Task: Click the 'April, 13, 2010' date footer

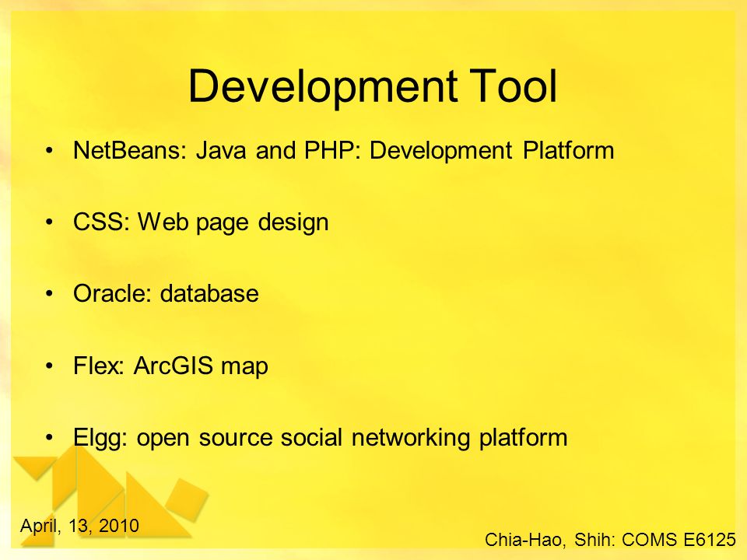Action: (79, 527)
